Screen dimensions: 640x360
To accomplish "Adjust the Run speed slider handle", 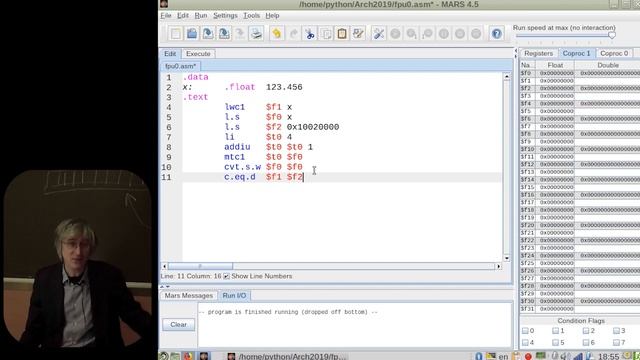I will click(612, 36).
